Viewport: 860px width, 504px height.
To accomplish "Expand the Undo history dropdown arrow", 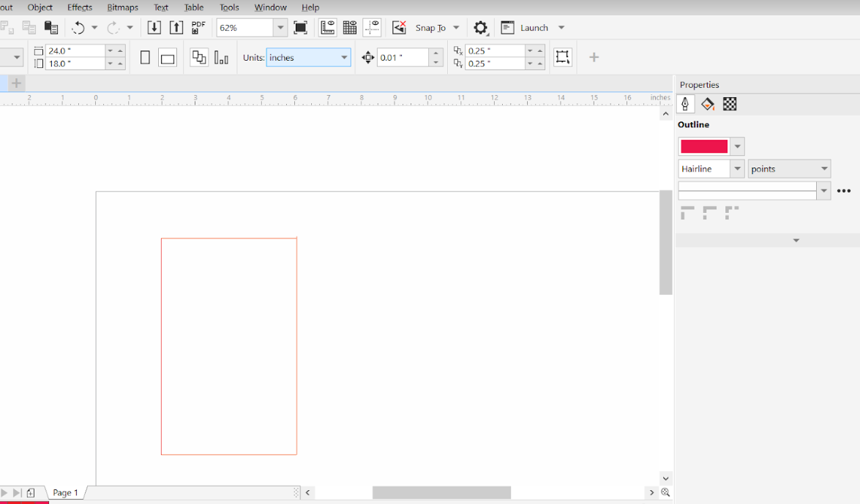I will [x=94, y=27].
